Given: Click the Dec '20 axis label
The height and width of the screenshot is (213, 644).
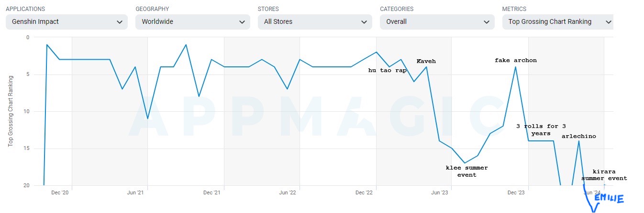Looking at the screenshot, I should pos(60,192).
